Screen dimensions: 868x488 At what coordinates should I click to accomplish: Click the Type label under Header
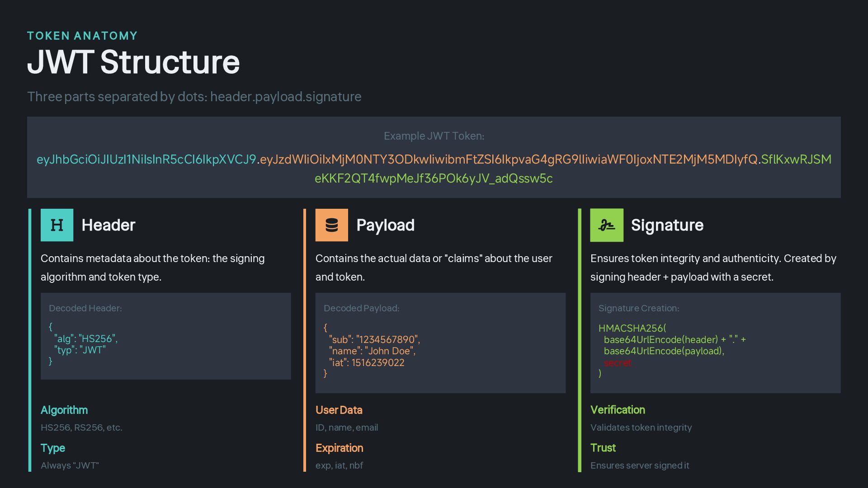(53, 448)
